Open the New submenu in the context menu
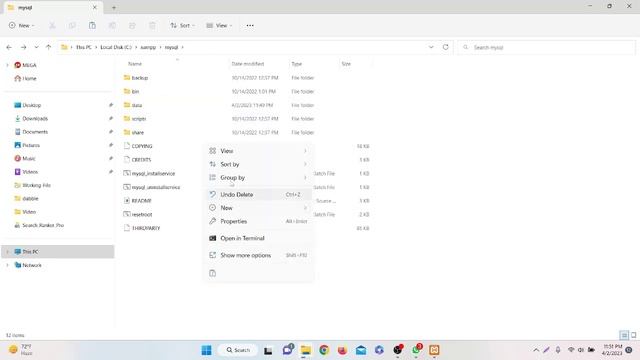640x360 pixels. click(x=258, y=208)
